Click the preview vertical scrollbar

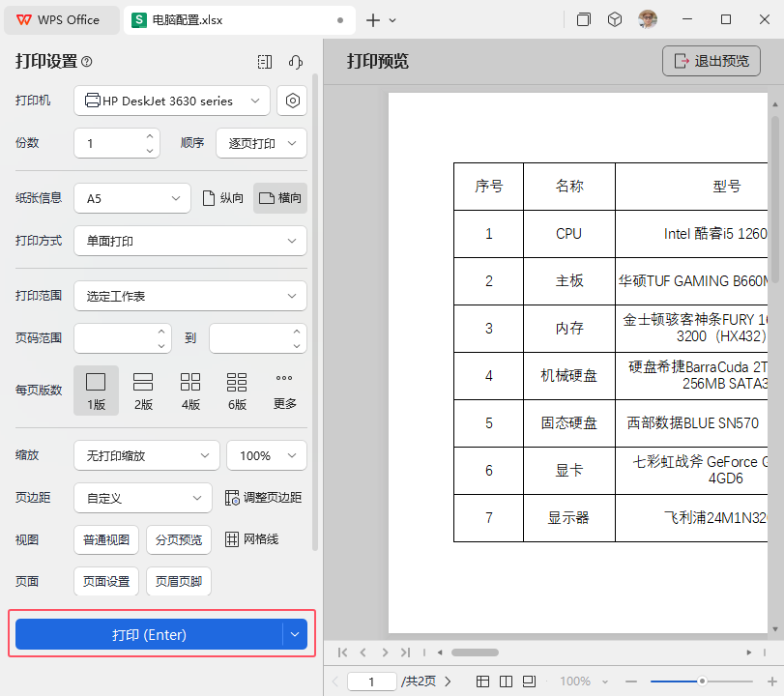pyautogui.click(x=775, y=200)
